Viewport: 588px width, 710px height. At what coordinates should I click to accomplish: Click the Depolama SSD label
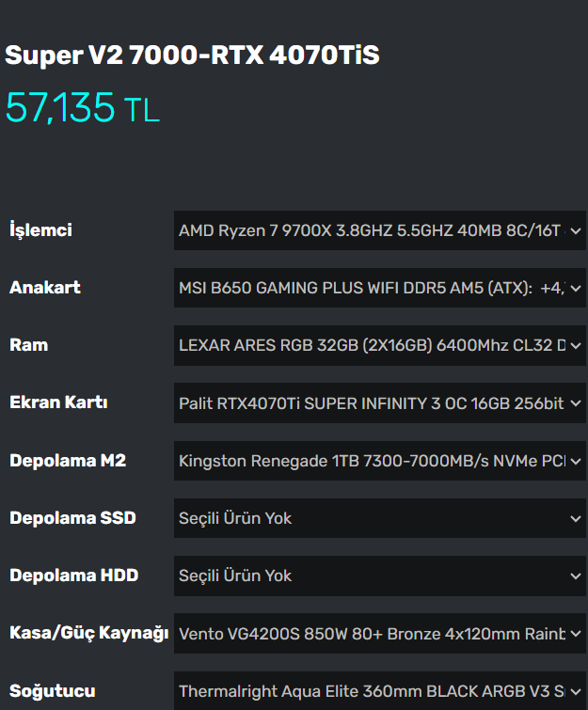pyautogui.click(x=72, y=518)
